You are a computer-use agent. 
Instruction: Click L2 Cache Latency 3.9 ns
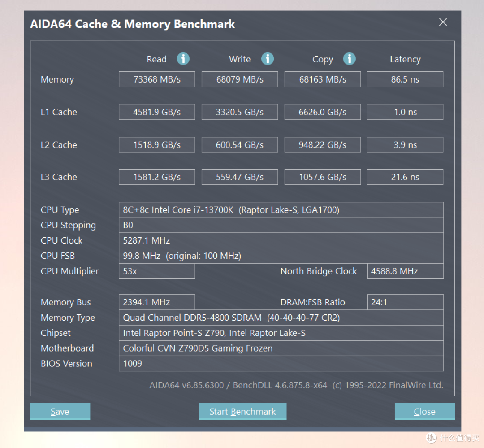tap(405, 144)
